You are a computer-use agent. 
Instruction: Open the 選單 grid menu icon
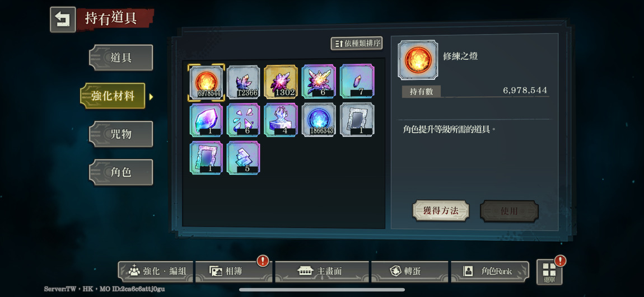click(x=549, y=272)
